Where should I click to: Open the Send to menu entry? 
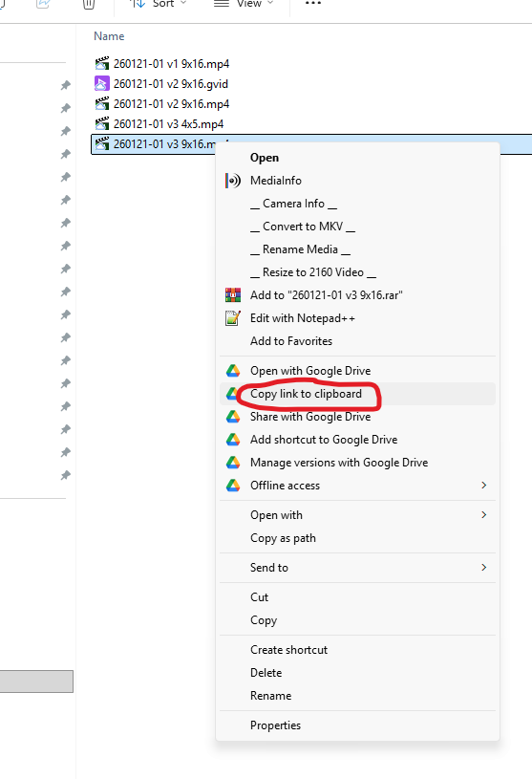click(357, 568)
